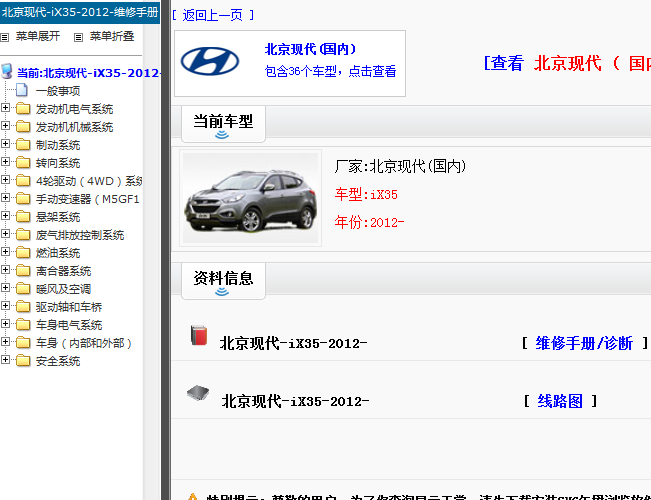The height and width of the screenshot is (500, 651).
Task: Open the 线路图 link
Action: (x=560, y=401)
